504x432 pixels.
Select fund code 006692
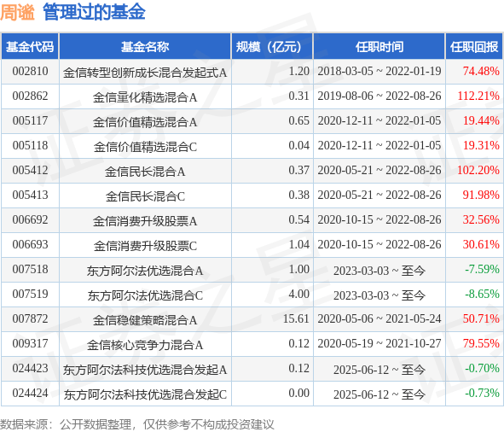point(30,220)
